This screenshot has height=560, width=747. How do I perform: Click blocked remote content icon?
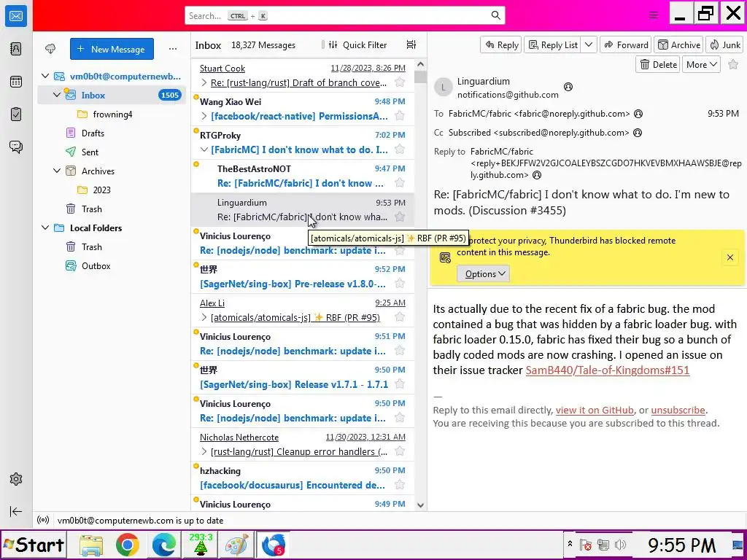click(445, 257)
